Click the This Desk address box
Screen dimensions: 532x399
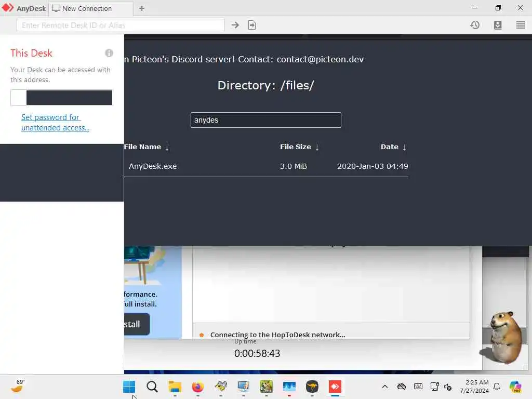(x=61, y=98)
